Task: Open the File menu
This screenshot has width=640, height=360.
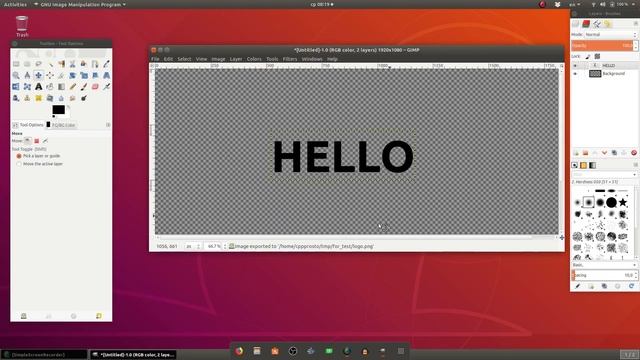Action: 155,59
